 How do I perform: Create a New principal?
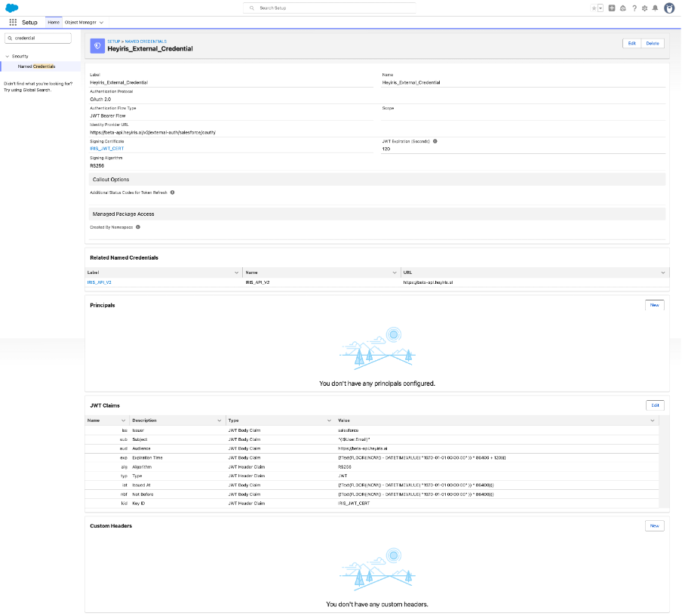coord(655,305)
